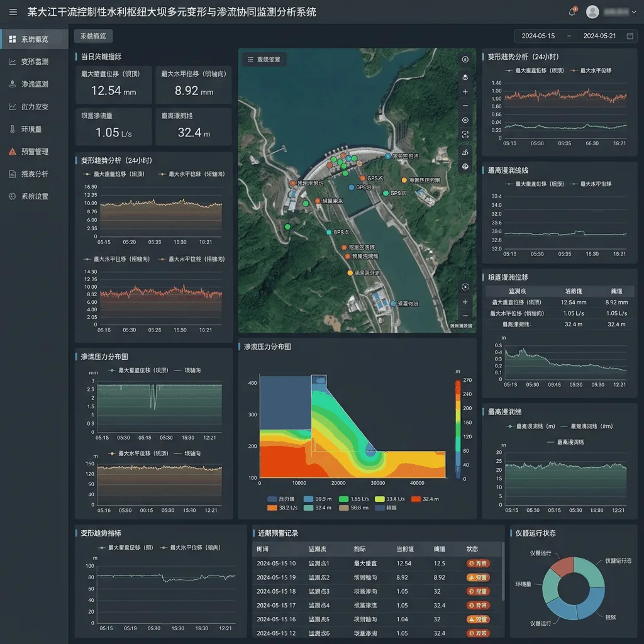
Task: Click the start date field 2024-05-15
Action: 538,36
